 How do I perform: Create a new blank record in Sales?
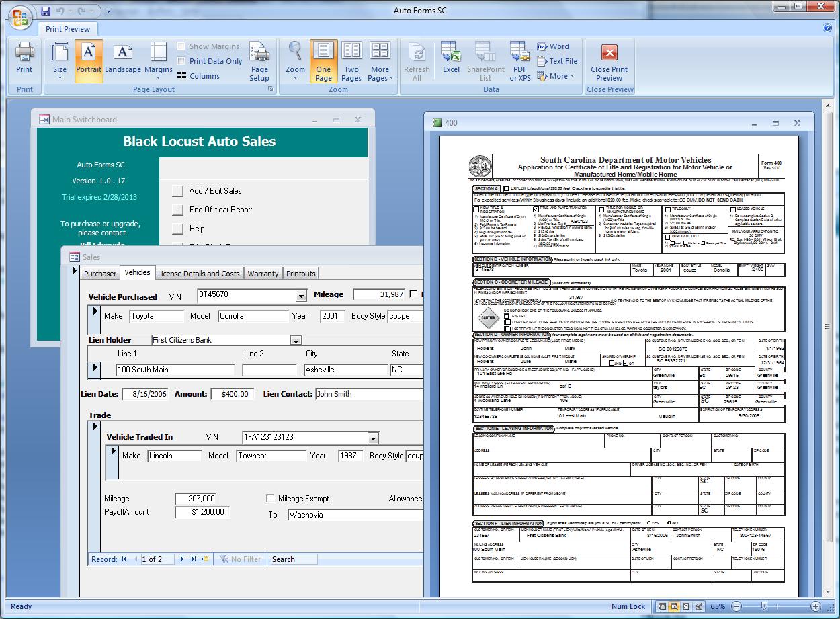(x=206, y=559)
